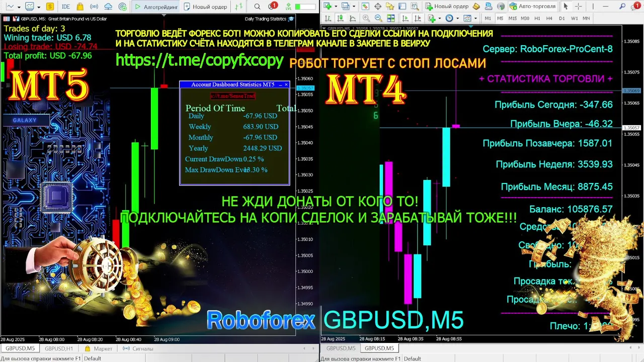The height and width of the screenshot is (362, 644).
Task: Launch MetaEditor from MT4 toolbar
Action: pos(476,6)
